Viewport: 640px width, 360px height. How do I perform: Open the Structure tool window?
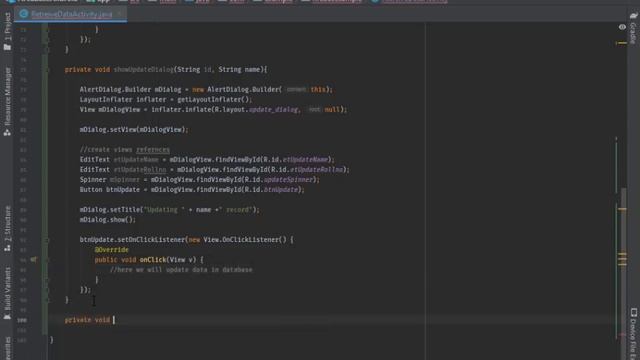7,229
